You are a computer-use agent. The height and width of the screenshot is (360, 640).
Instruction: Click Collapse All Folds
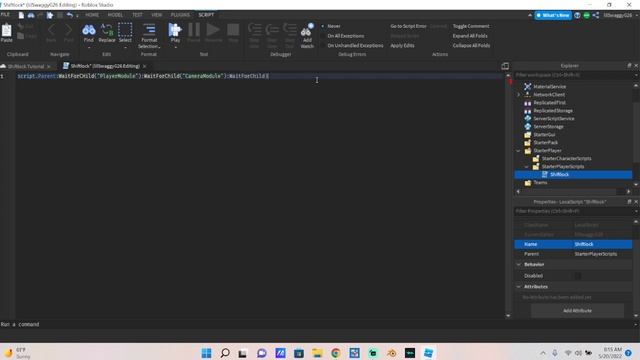471,46
